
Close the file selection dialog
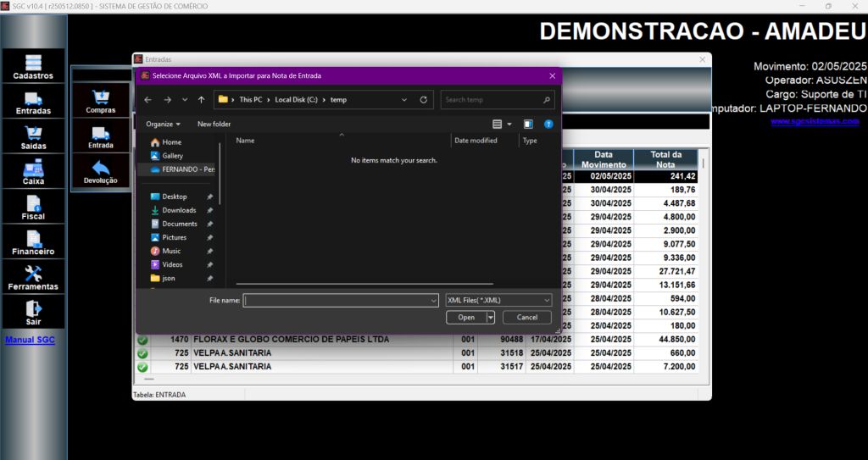click(x=552, y=76)
